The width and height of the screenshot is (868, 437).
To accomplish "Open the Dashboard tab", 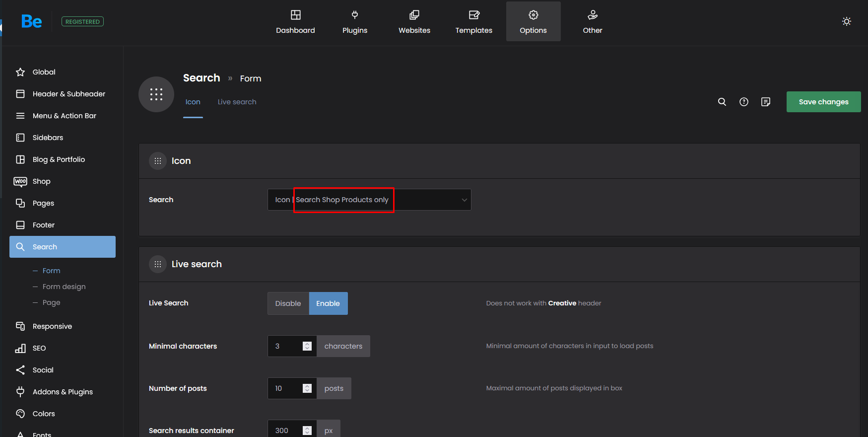I will (x=295, y=22).
